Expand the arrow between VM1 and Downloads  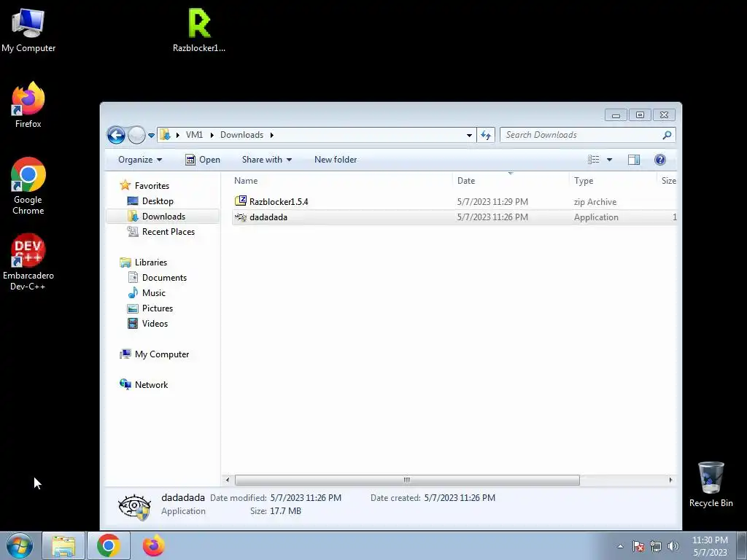click(212, 135)
